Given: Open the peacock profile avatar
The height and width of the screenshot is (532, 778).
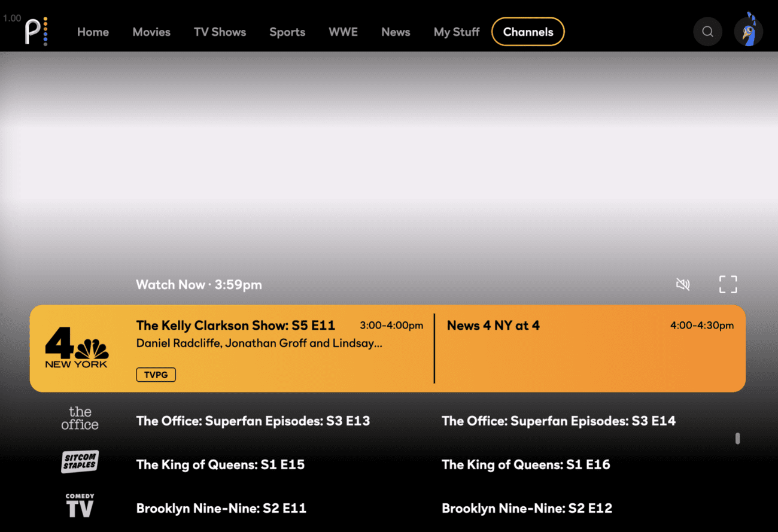Looking at the screenshot, I should pyautogui.click(x=748, y=31).
